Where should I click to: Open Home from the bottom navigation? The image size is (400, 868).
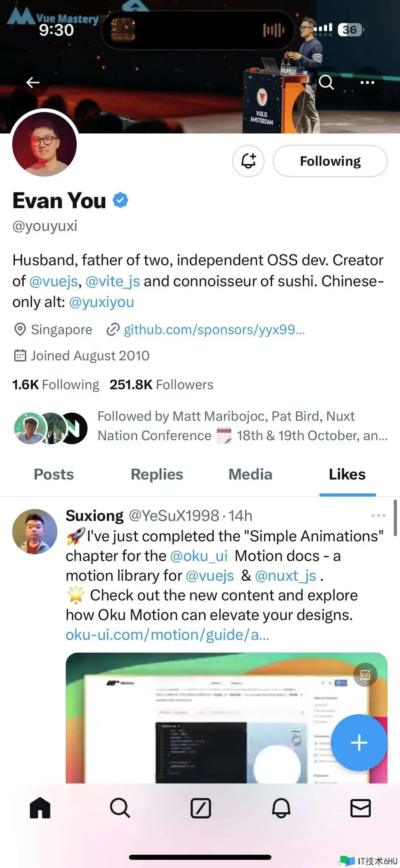40,808
